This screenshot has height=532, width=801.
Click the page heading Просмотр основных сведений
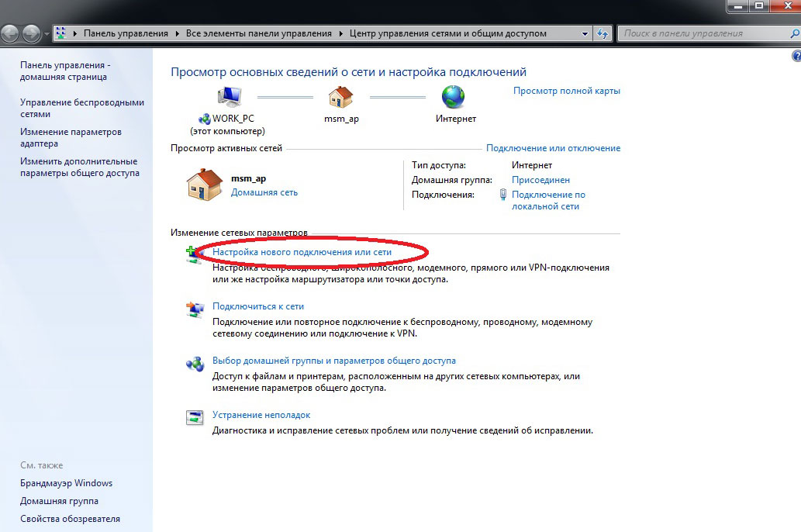[348, 72]
